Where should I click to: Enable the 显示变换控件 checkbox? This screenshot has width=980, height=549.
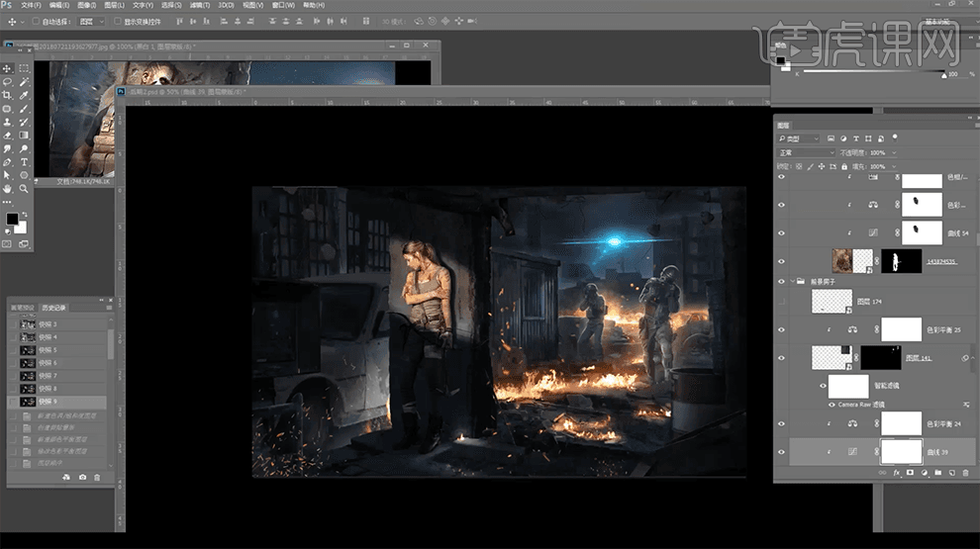tap(118, 21)
